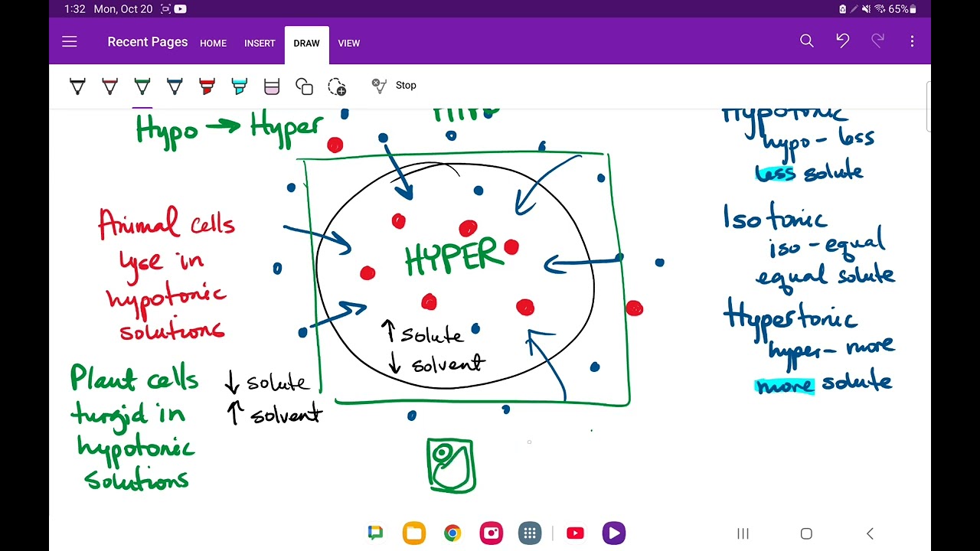Open Recent Pages list
The image size is (980, 551).
(148, 42)
